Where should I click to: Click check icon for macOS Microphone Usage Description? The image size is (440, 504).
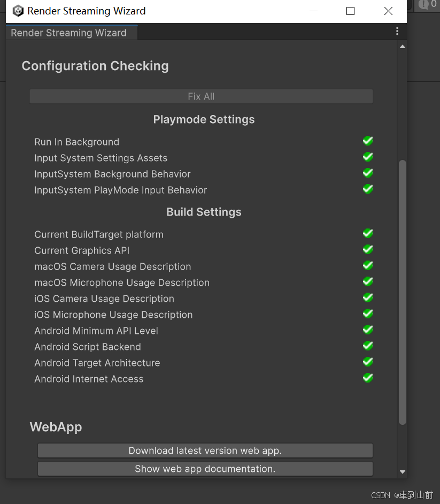[x=368, y=281]
